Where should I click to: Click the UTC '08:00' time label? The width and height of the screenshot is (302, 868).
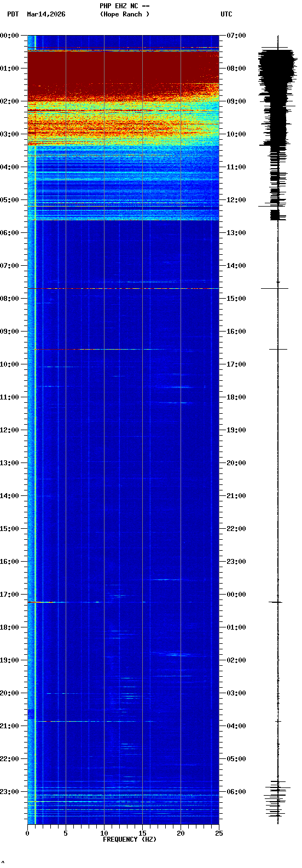tap(236, 68)
